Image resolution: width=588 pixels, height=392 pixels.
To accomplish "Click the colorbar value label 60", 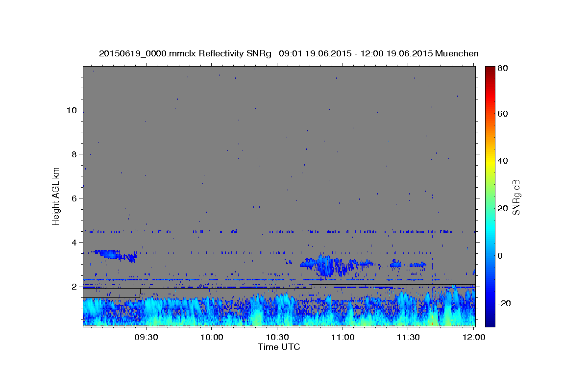I will click(x=502, y=114).
